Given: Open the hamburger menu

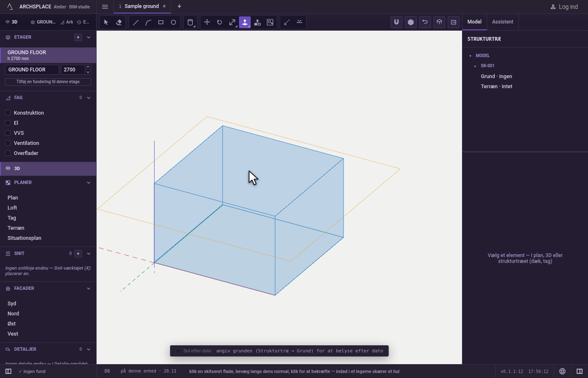Looking at the screenshot, I should (105, 7).
